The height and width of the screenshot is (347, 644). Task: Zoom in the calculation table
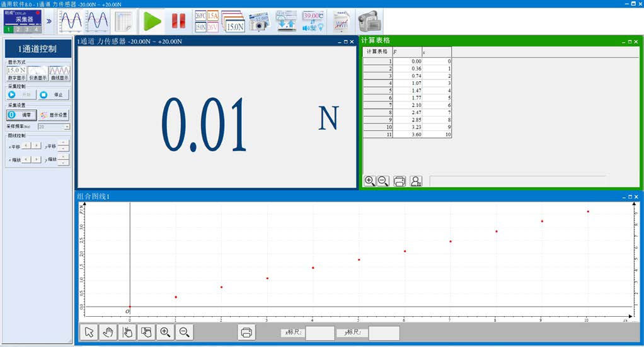(370, 181)
